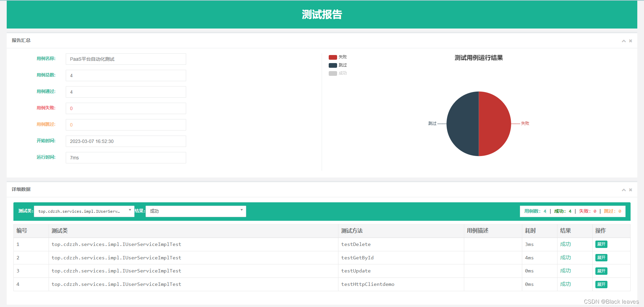Click the 用例名称 field with PaaS平台自动化测试
The width and height of the screenshot is (644, 307).
pos(126,59)
